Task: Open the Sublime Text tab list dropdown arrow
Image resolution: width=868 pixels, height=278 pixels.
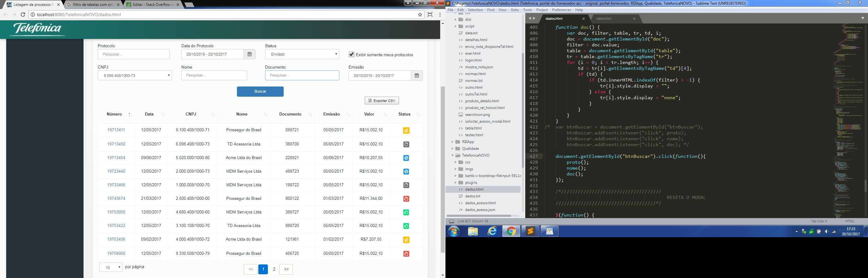Action: click(863, 18)
